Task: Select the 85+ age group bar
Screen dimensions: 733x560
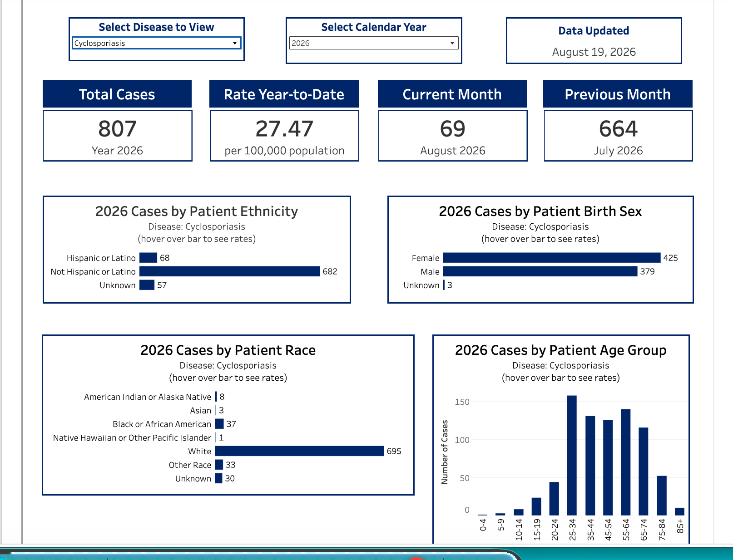Action: click(x=679, y=511)
